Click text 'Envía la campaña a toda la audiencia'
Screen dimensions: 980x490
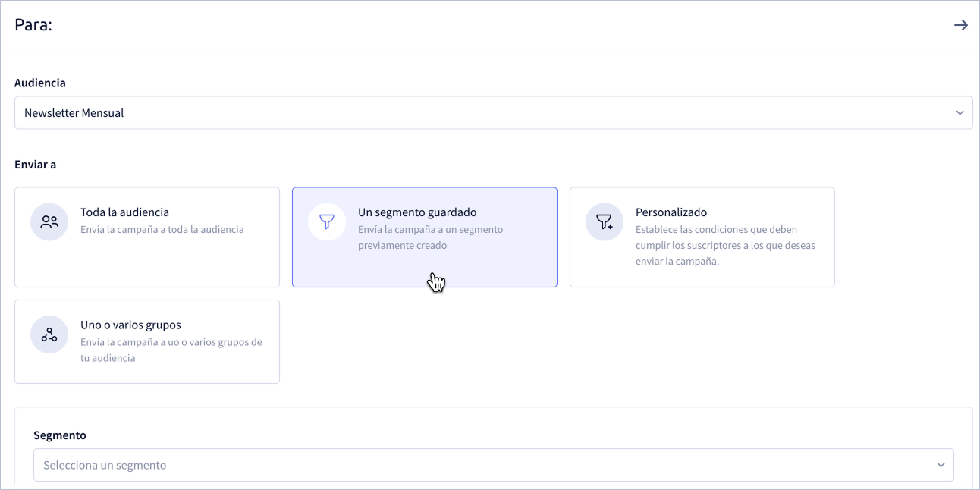(162, 229)
